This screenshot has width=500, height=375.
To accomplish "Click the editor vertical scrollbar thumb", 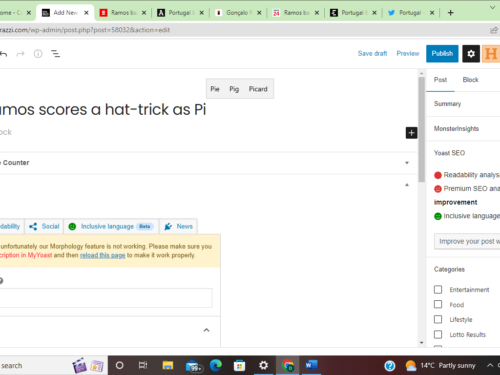I will coord(422,129).
